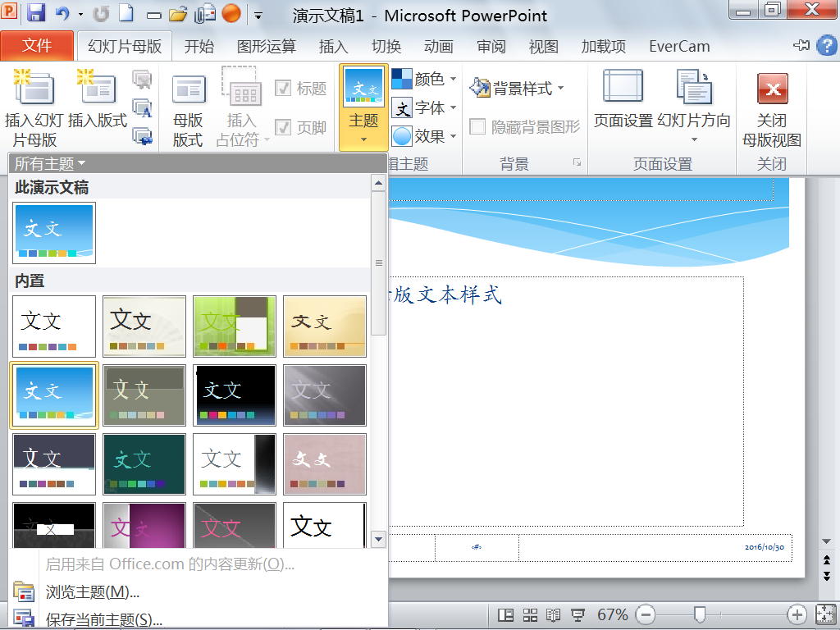Apply the black background theme with neon colors

[x=235, y=395]
